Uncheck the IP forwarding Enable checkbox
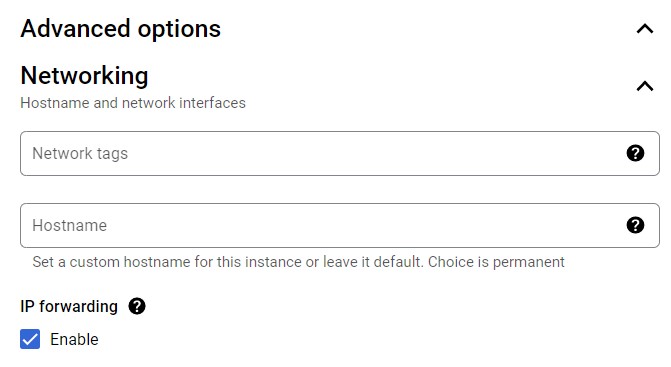Screen dimensions: 671x367 tap(30, 339)
